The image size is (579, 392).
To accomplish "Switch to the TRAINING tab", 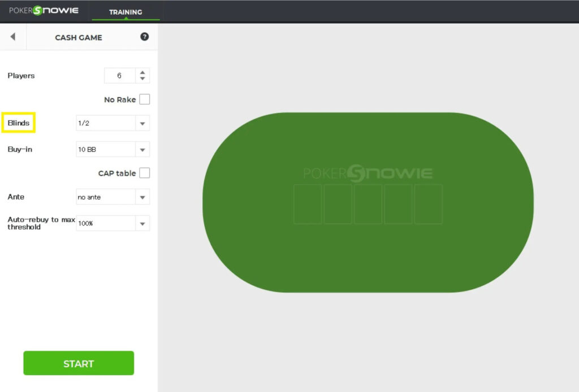I will [126, 12].
